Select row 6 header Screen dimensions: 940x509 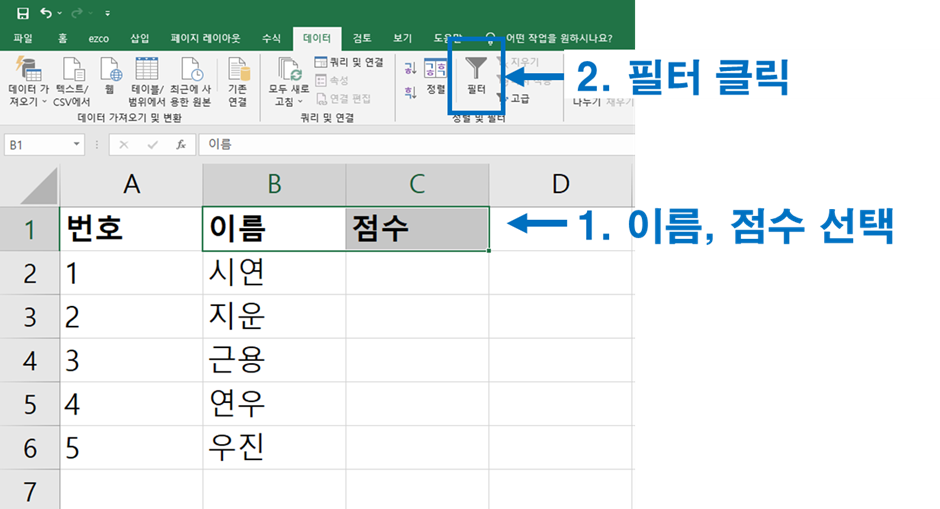click(x=29, y=448)
